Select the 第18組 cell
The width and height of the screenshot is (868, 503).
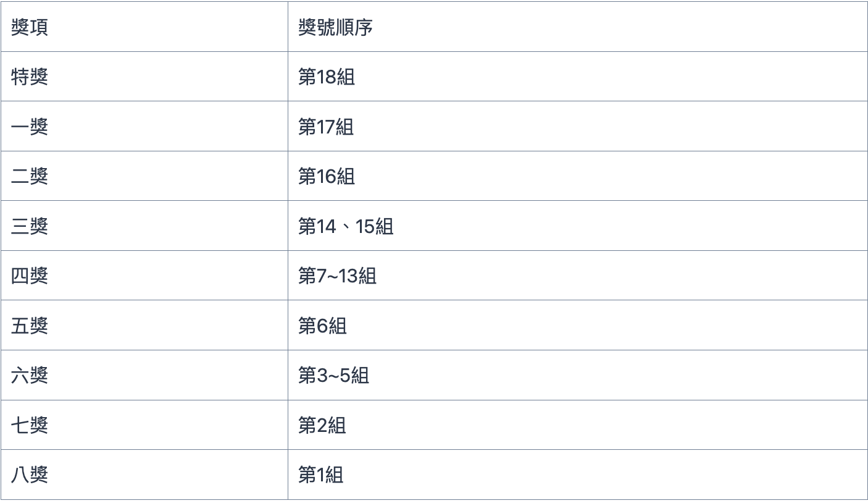point(578,77)
